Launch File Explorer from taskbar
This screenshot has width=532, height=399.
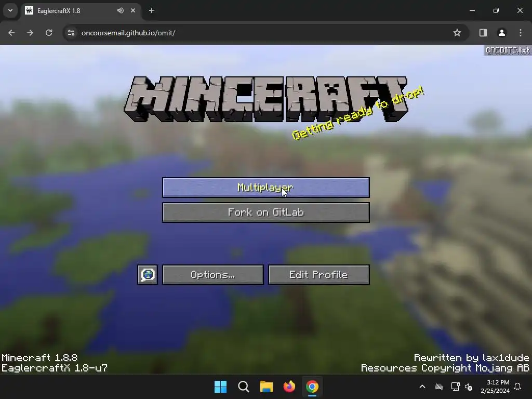267,387
